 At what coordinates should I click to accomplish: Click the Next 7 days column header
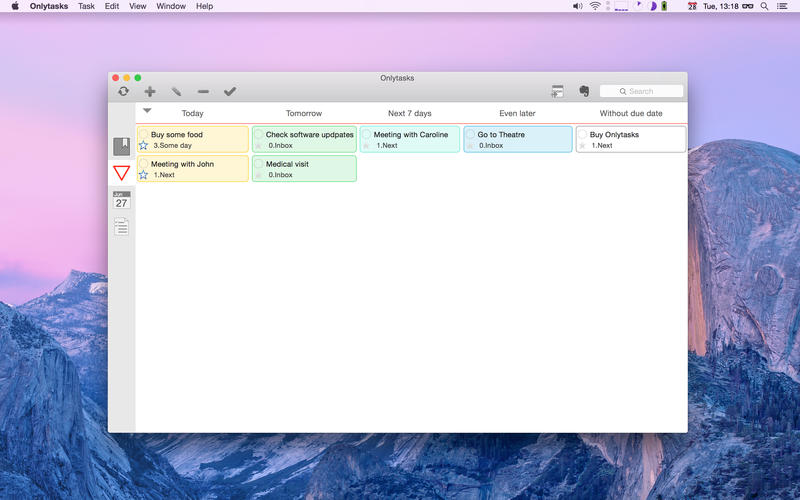pos(410,113)
